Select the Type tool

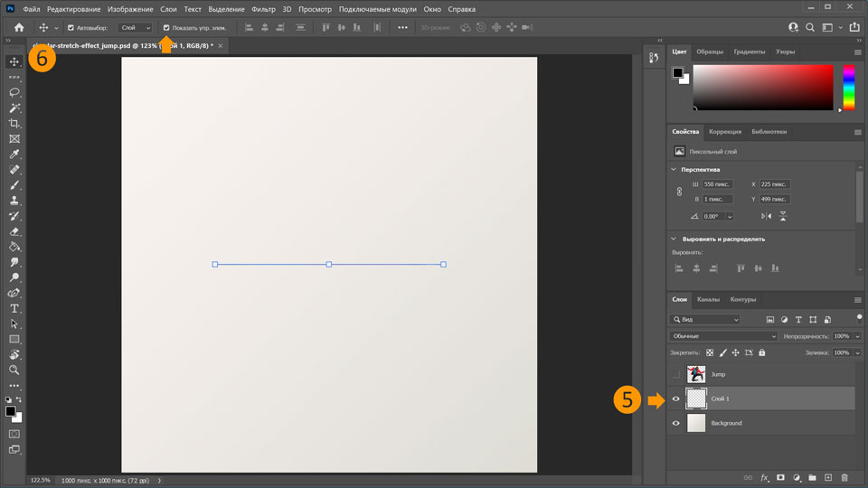[14, 308]
